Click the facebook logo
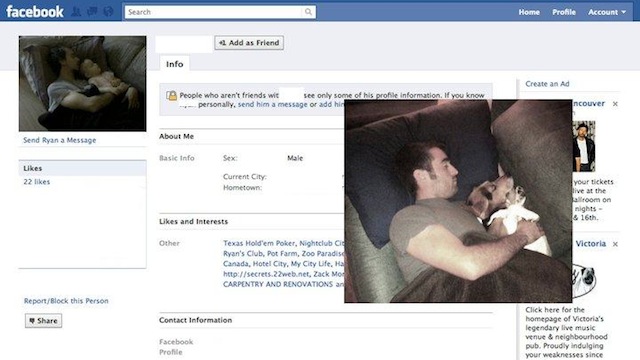Screen dimensions: 640x360 [x=35, y=11]
